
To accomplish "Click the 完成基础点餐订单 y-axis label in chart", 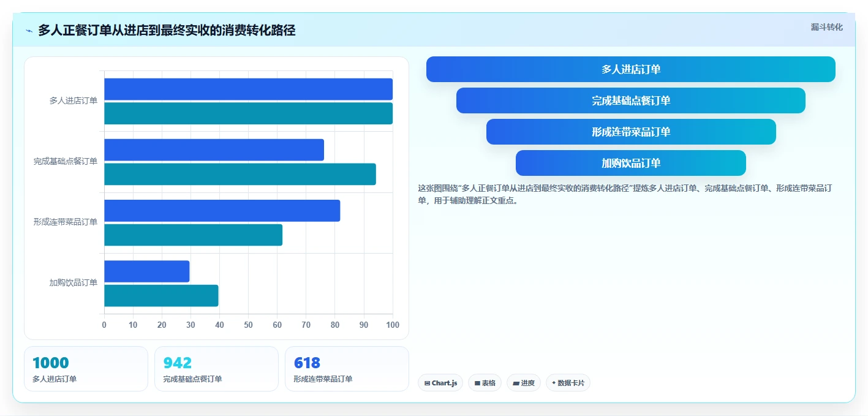I will pyautogui.click(x=66, y=161).
